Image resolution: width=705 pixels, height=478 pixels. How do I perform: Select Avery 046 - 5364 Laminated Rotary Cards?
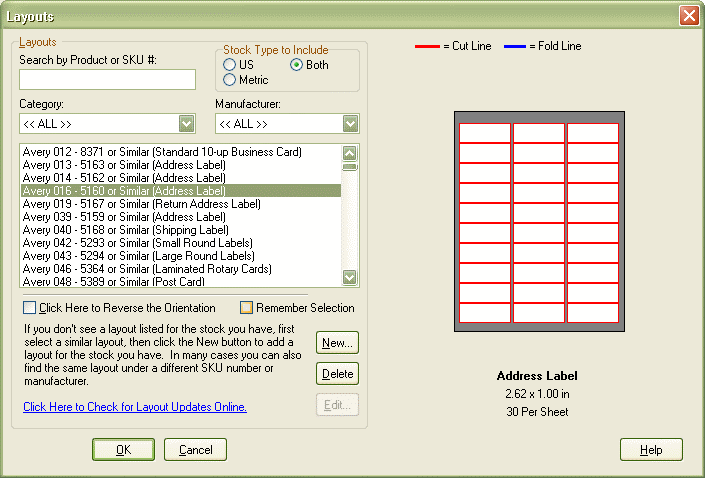click(x=181, y=269)
